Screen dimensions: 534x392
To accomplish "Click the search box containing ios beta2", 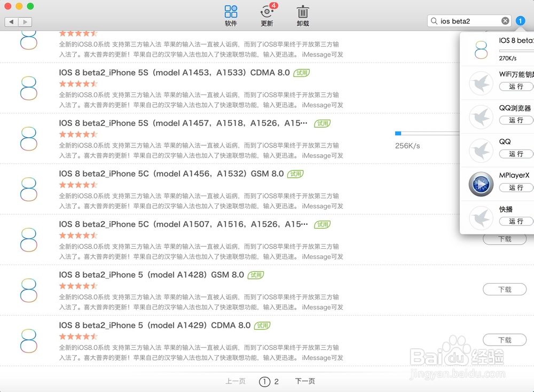I will point(469,21).
